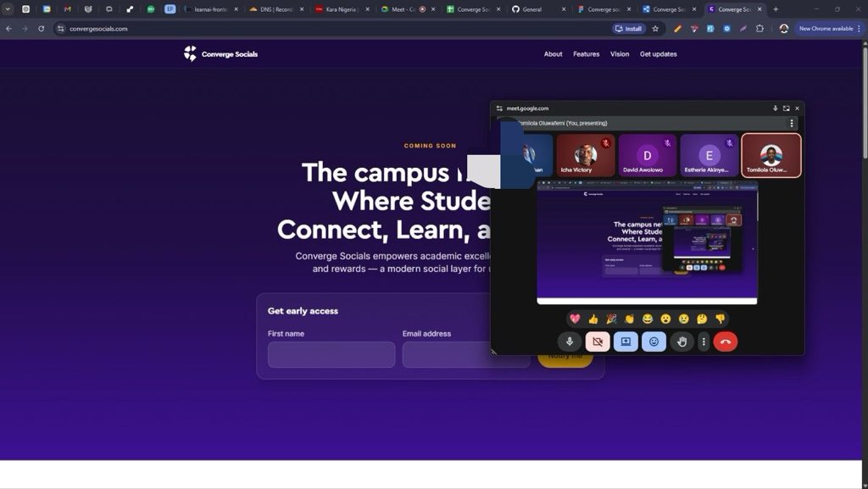Click the Converge Socials logo
The width and height of the screenshot is (868, 489).
click(221, 53)
